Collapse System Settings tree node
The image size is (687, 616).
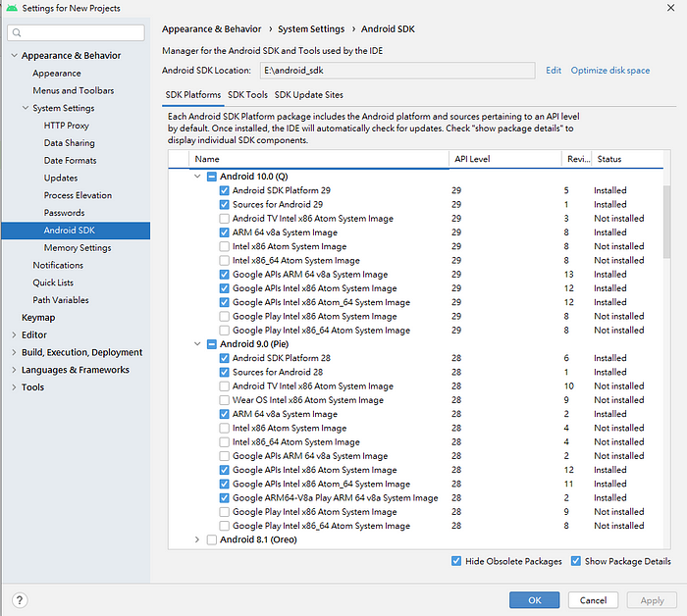[26, 108]
